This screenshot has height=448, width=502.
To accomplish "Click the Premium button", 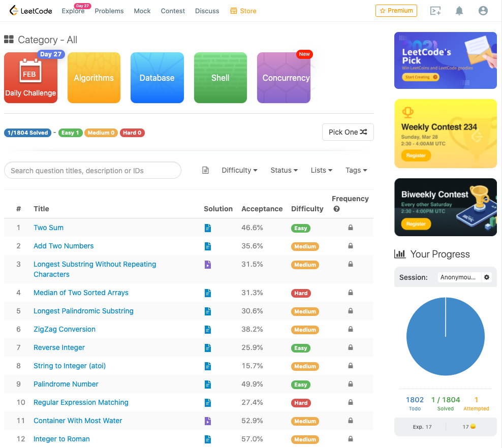I will (x=396, y=11).
